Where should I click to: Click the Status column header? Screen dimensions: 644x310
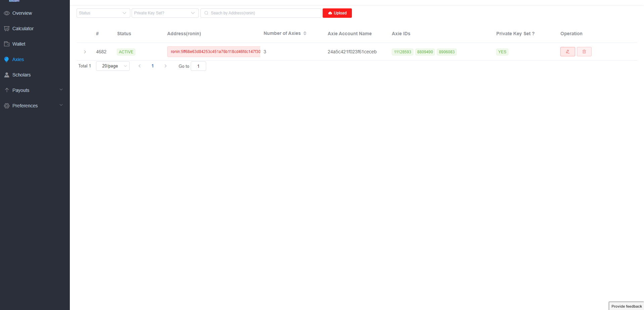pos(124,34)
